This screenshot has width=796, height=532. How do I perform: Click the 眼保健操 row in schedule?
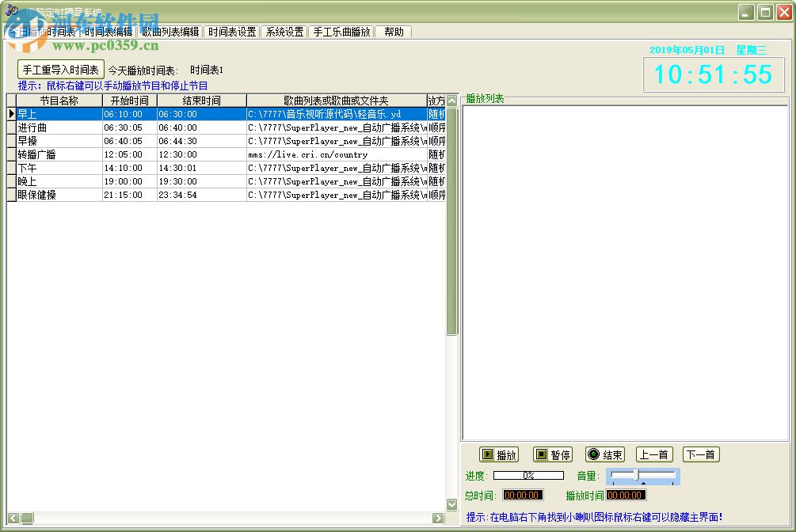[x=59, y=195]
